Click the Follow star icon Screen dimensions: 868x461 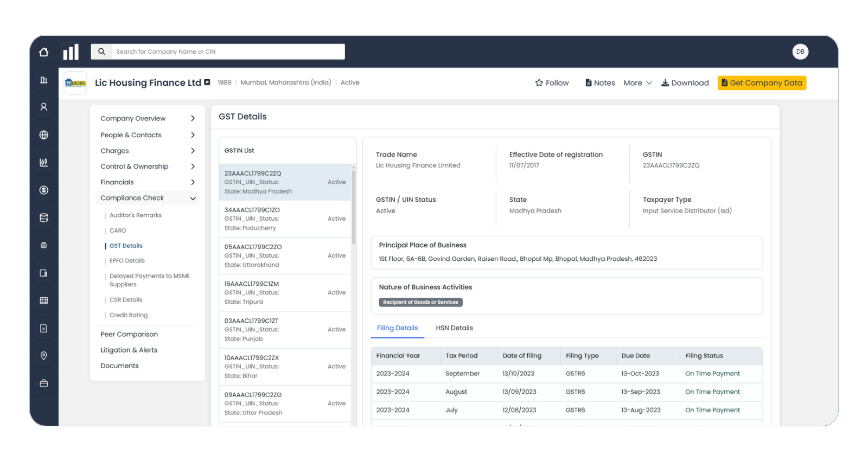point(539,83)
